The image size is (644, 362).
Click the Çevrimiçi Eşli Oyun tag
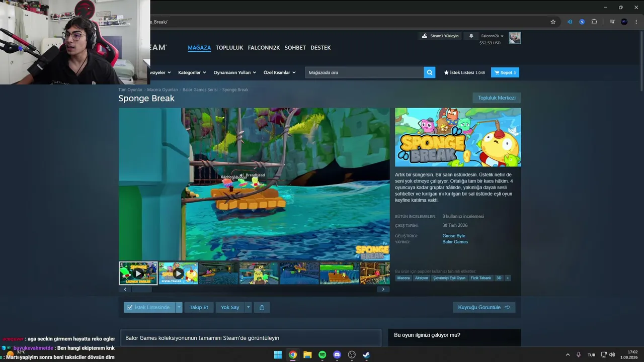(x=449, y=278)
